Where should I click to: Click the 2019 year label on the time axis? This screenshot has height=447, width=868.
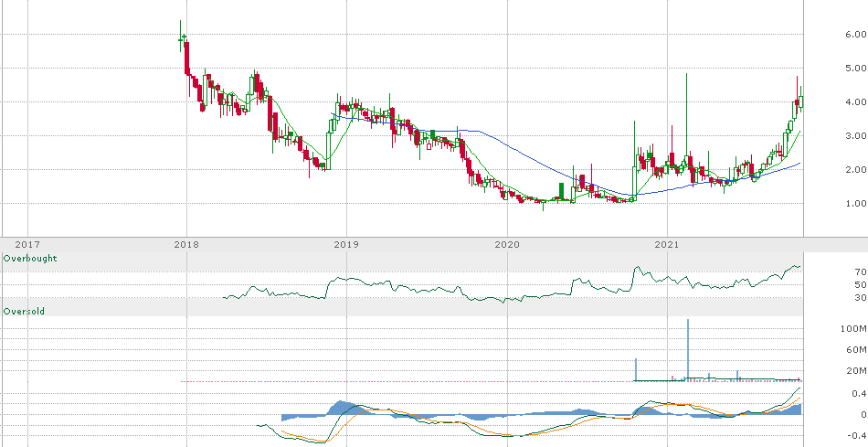coord(346,244)
